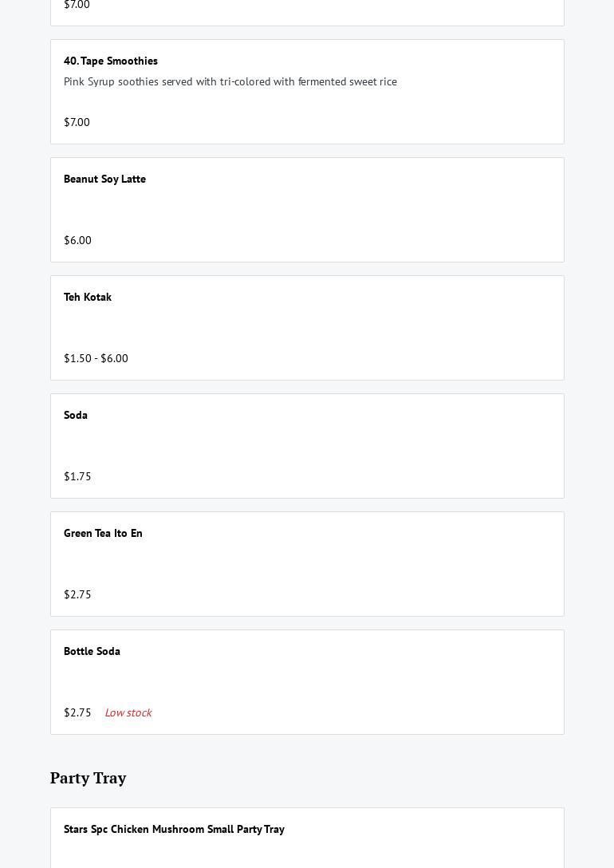Click the $1.50 - $6.00 price range
Viewport: 614px width, 868px height.
point(96,358)
